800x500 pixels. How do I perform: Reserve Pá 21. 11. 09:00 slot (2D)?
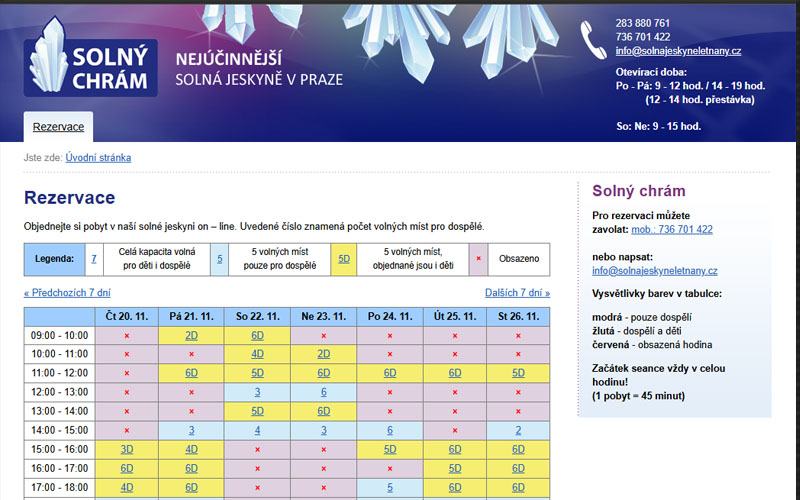[x=191, y=335]
